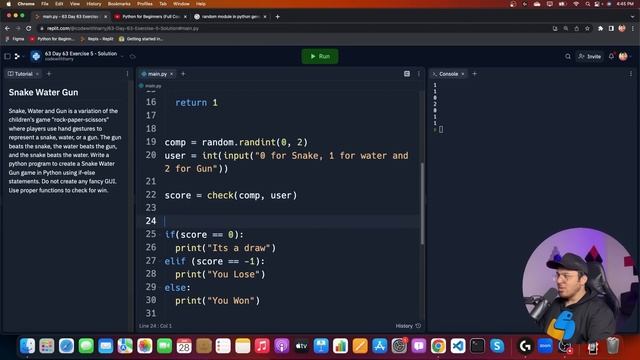Open Tutorial pane three-dot menu

pyautogui.click(x=127, y=74)
